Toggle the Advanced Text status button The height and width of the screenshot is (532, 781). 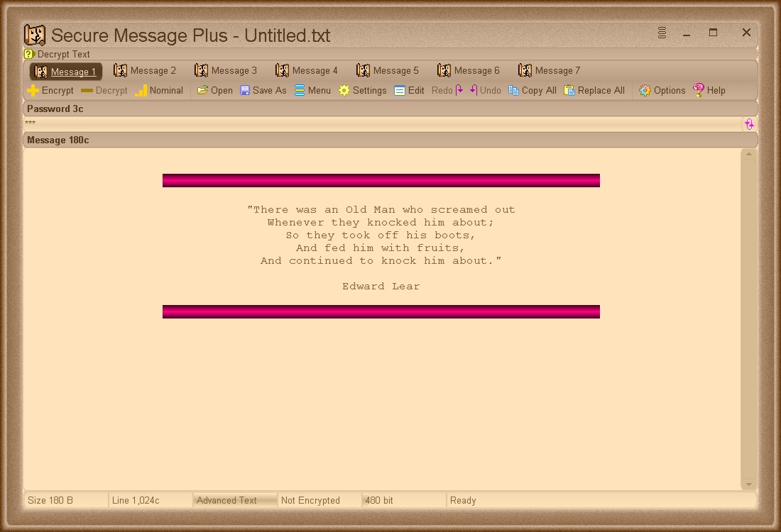pos(234,500)
